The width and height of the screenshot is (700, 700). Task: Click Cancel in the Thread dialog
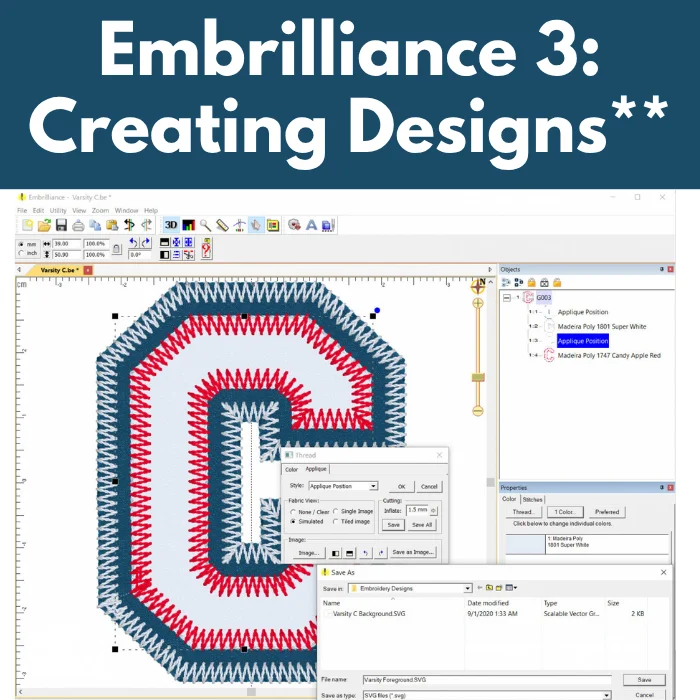pyautogui.click(x=429, y=487)
